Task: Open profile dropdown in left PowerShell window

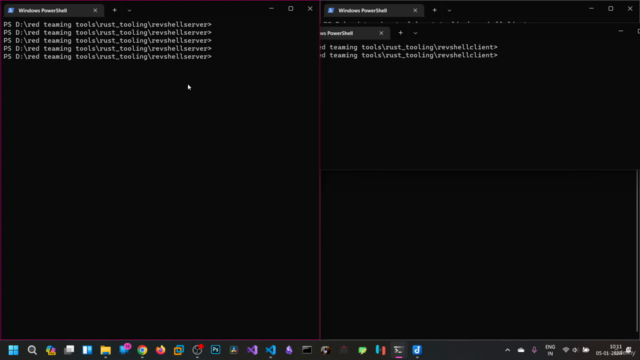Action: pyautogui.click(x=129, y=10)
